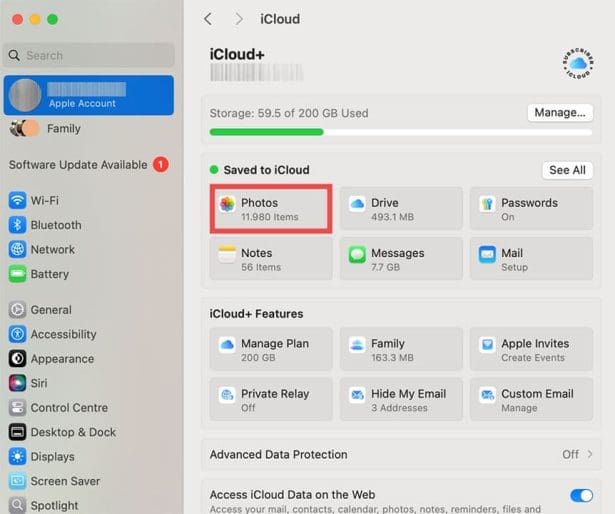The image size is (615, 514).
Task: Open the Manage Plan cloud icon
Action: pos(227,345)
